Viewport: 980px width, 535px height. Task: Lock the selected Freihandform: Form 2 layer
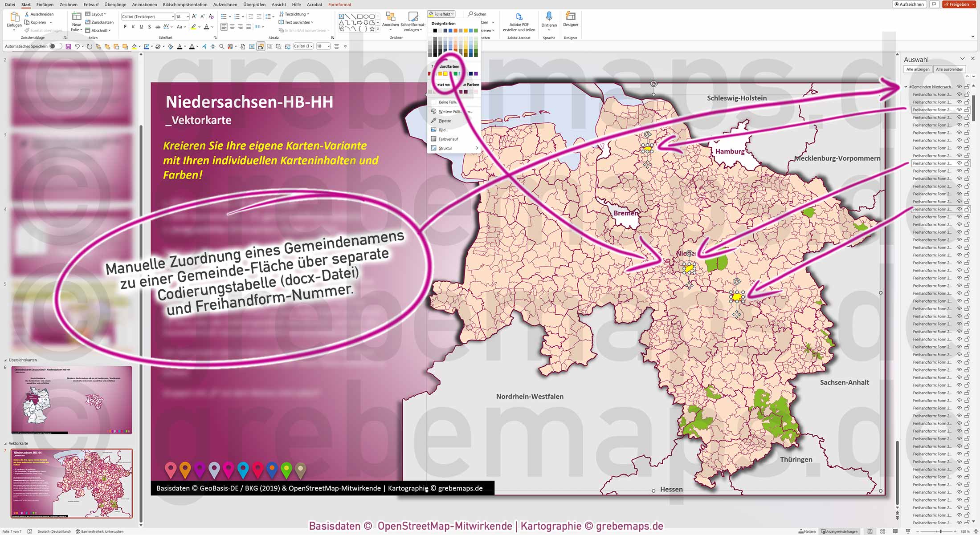(x=967, y=110)
